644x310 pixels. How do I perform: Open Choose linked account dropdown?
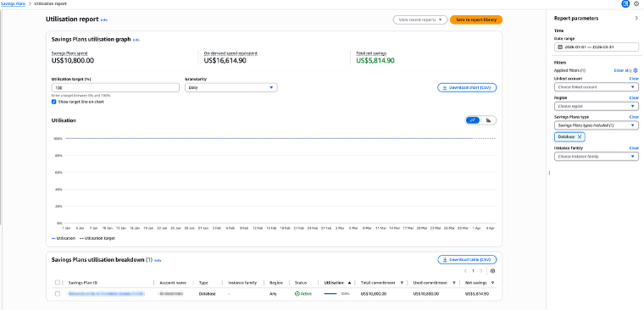[x=597, y=87]
